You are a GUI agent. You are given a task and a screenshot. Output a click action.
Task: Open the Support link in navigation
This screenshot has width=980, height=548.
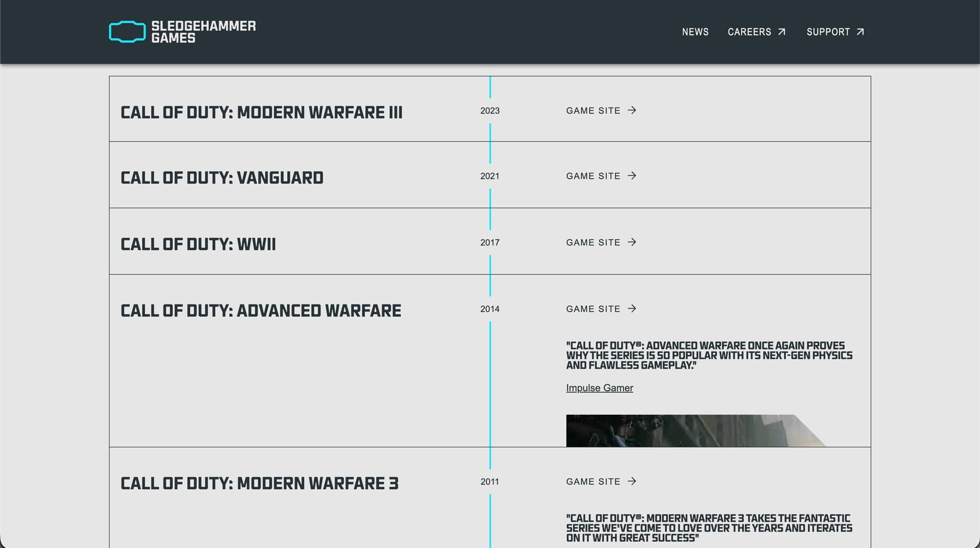point(828,32)
